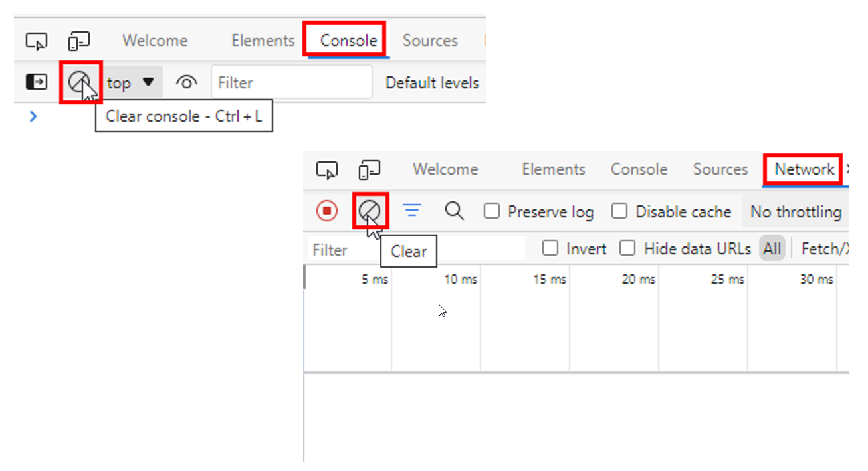Image resolution: width=868 pixels, height=471 pixels.
Task: Clear the network log icon
Action: 370,211
